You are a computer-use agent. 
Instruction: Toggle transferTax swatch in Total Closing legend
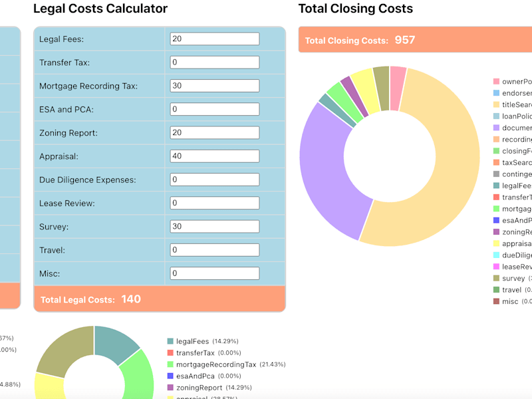click(x=496, y=197)
